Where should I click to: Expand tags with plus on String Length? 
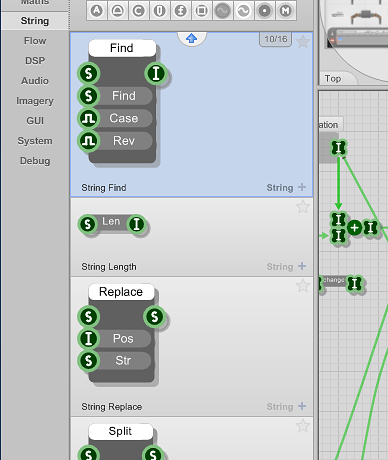302,266
